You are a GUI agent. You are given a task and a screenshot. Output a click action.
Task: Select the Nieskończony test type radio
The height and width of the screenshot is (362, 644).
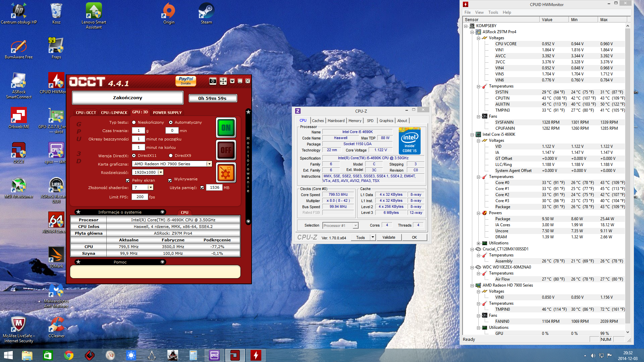(x=134, y=122)
